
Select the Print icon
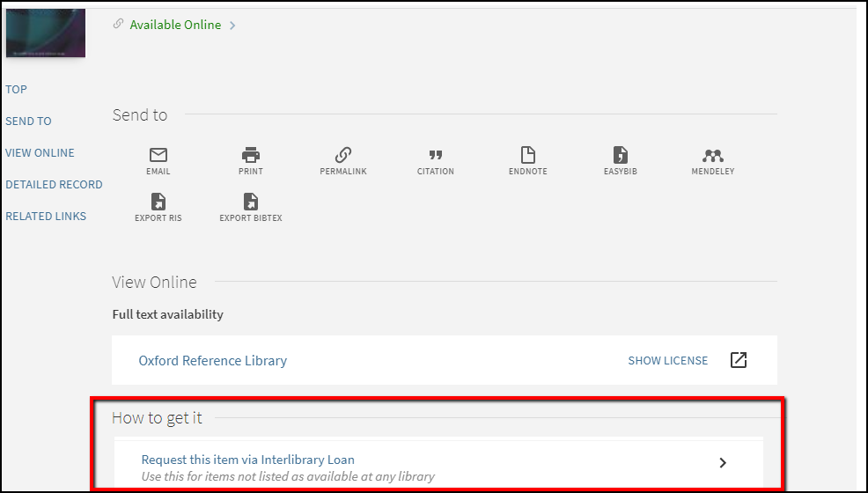[251, 156]
